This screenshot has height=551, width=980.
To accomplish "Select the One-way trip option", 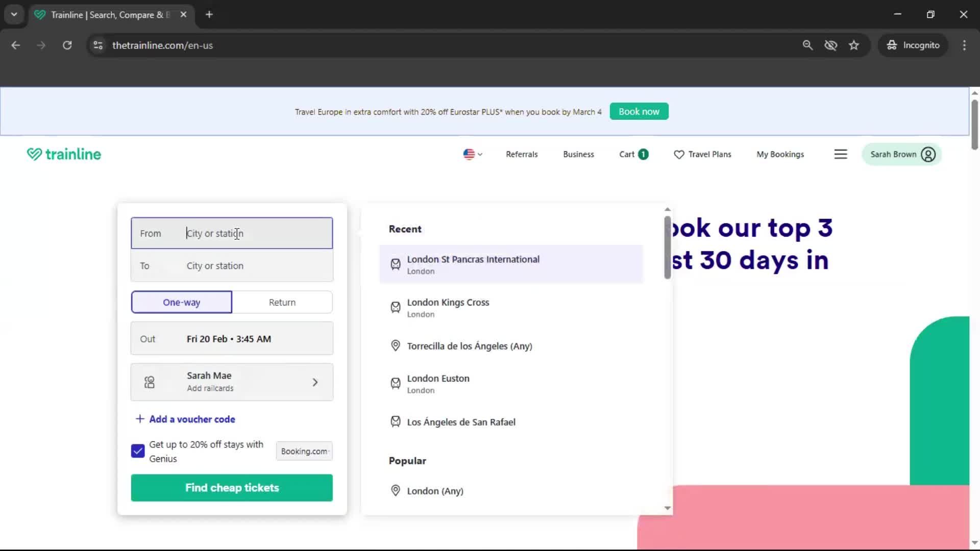I will [181, 302].
